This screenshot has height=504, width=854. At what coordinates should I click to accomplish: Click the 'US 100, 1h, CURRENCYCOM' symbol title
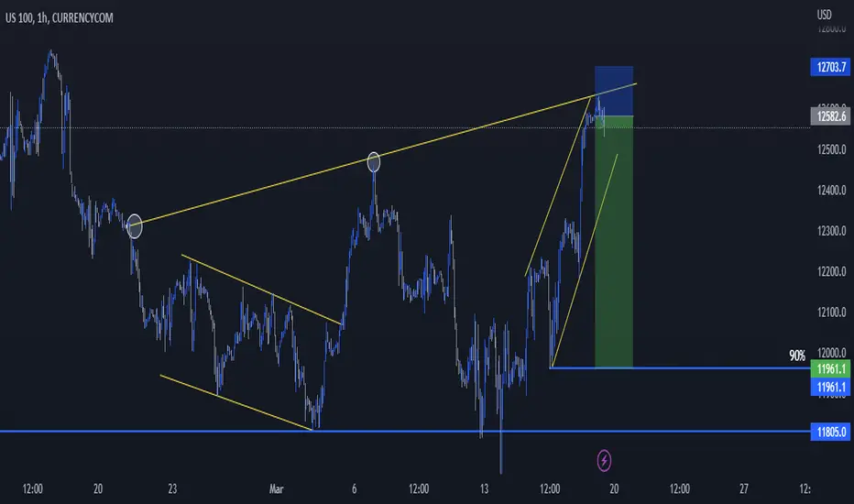pos(60,18)
